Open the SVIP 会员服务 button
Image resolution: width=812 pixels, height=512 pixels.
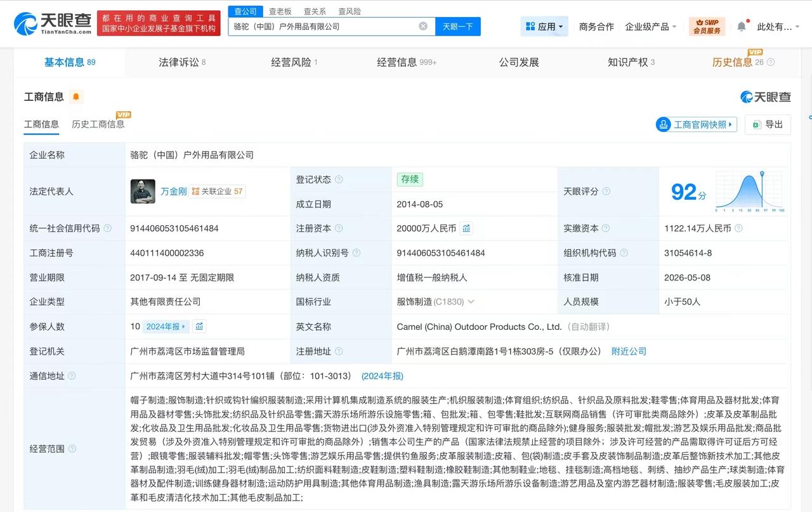coord(707,27)
